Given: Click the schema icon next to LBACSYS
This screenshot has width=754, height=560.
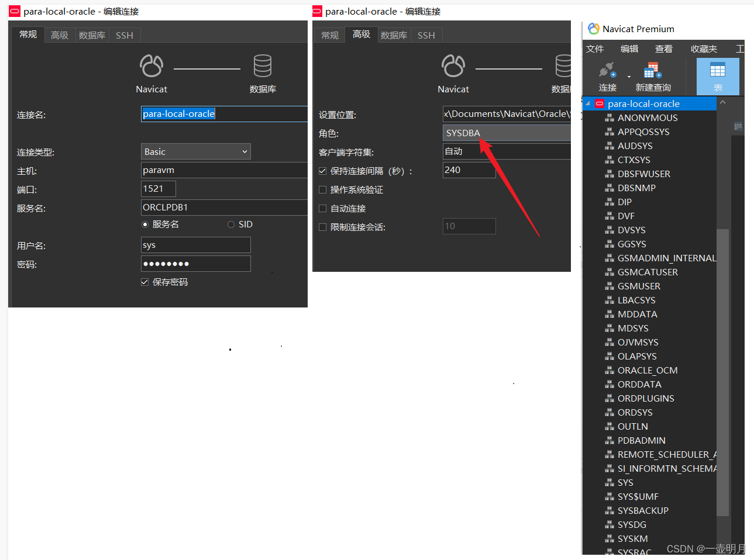Looking at the screenshot, I should click(x=610, y=300).
